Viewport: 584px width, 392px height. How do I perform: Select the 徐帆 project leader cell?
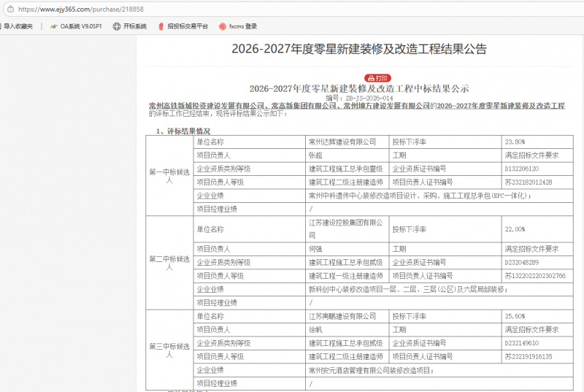coord(347,330)
